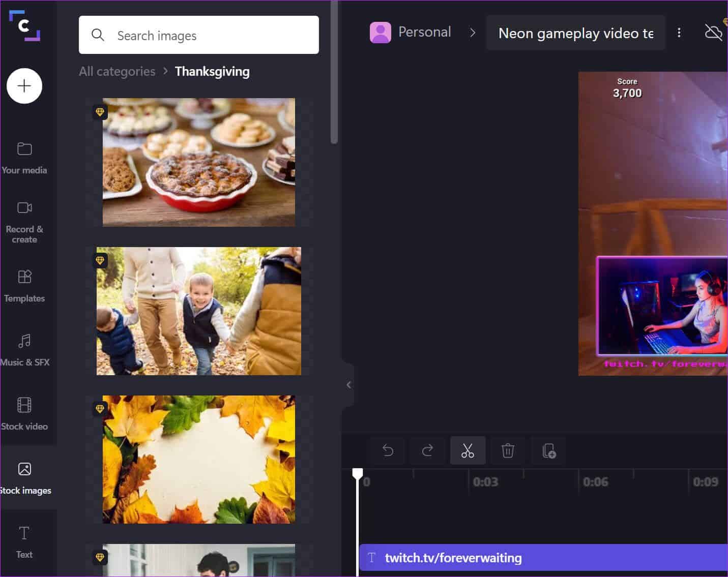Click the Personal workspace avatar icon
Screen dimensions: 728x577
point(380,33)
